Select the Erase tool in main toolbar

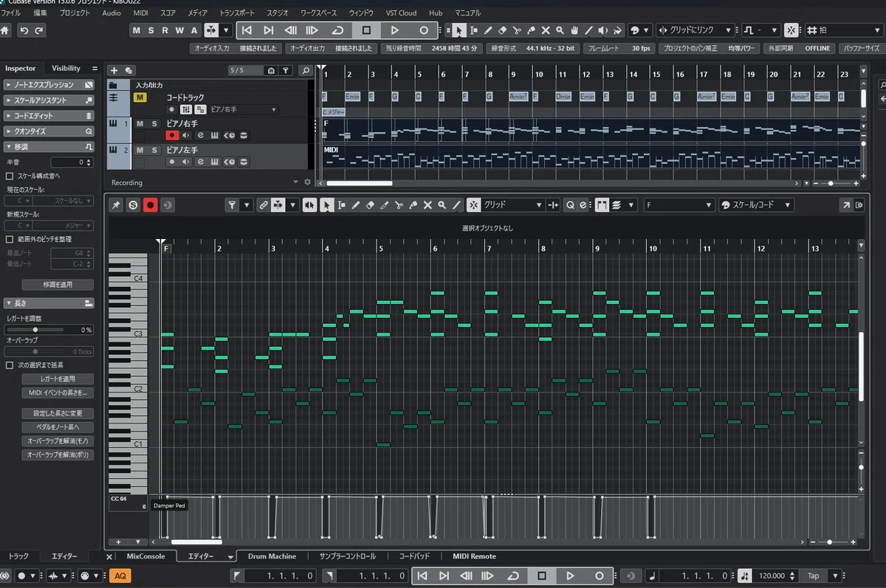pos(502,30)
